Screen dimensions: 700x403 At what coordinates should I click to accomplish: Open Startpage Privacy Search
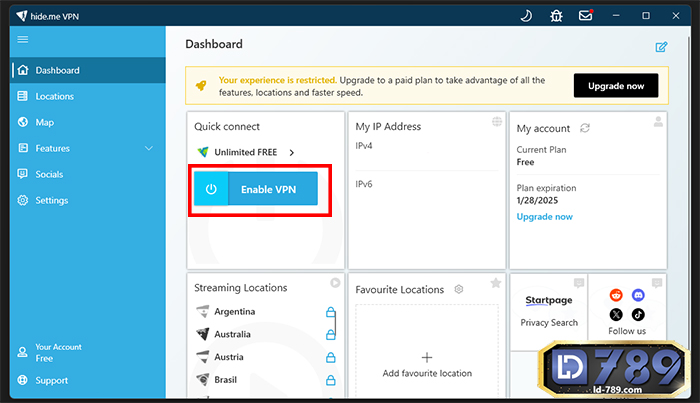[549, 311]
